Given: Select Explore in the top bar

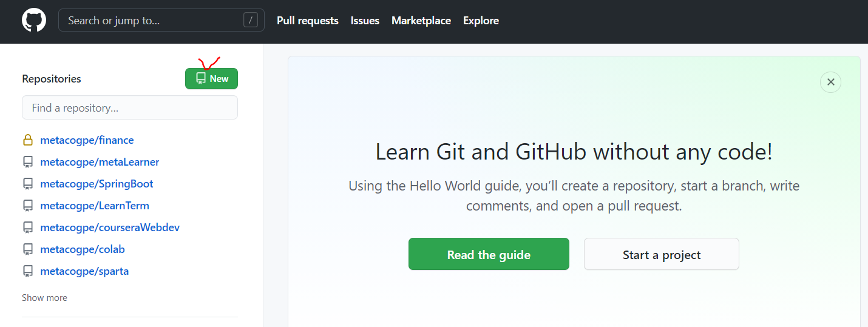Looking at the screenshot, I should [x=481, y=20].
